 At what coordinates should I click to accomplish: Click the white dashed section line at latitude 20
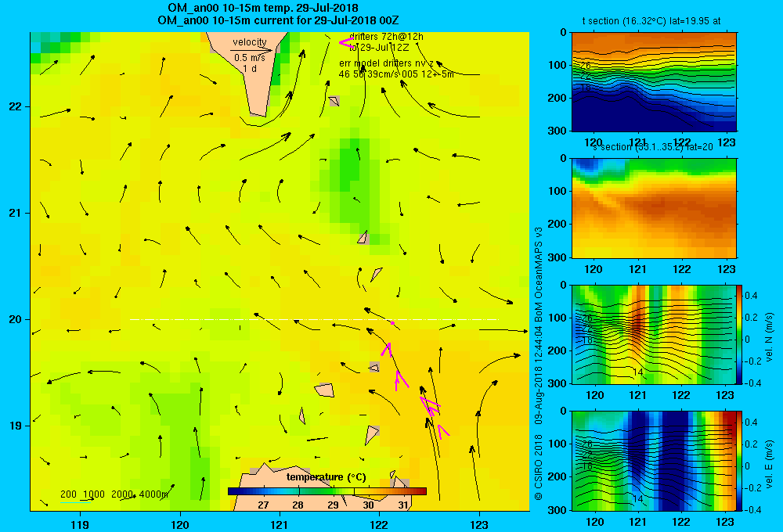(x=314, y=319)
